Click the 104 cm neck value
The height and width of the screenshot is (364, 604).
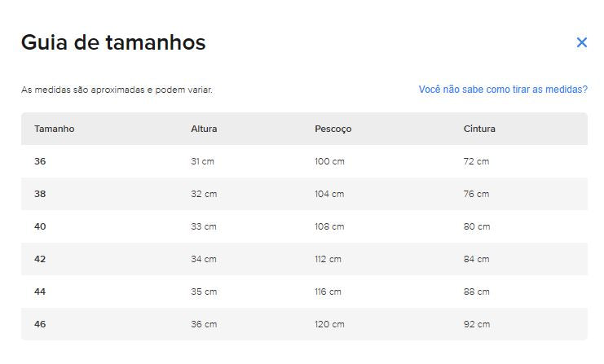329,194
